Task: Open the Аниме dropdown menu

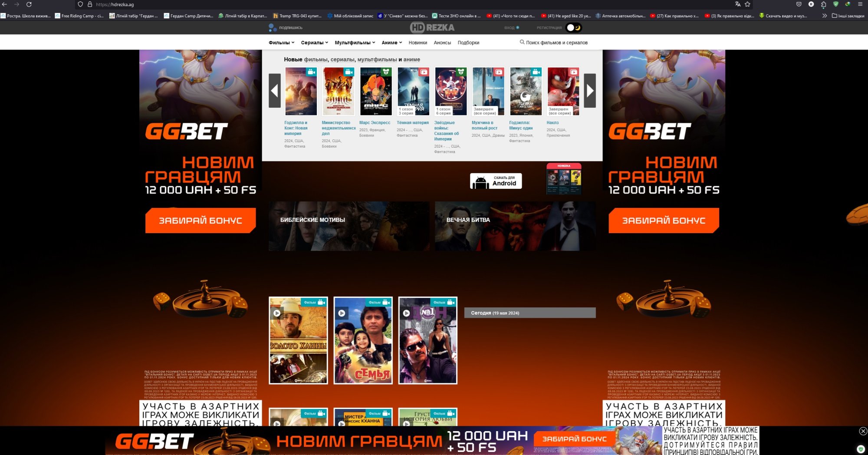Action: [391, 42]
